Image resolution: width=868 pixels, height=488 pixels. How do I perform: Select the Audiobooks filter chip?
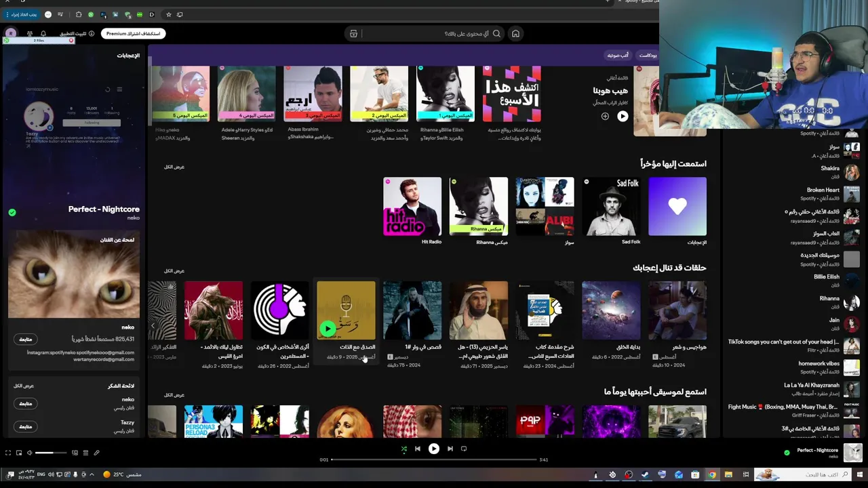coord(617,55)
